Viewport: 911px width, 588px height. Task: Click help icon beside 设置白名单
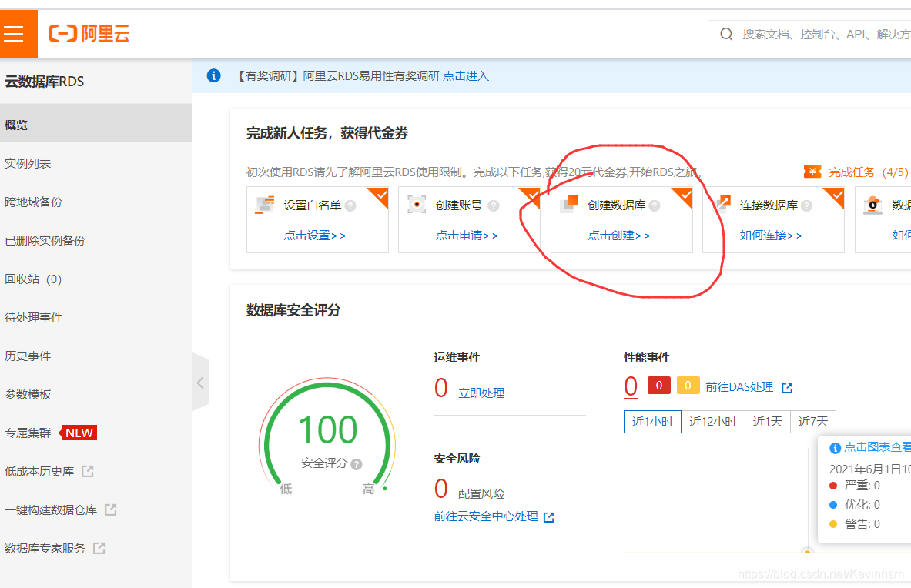350,205
